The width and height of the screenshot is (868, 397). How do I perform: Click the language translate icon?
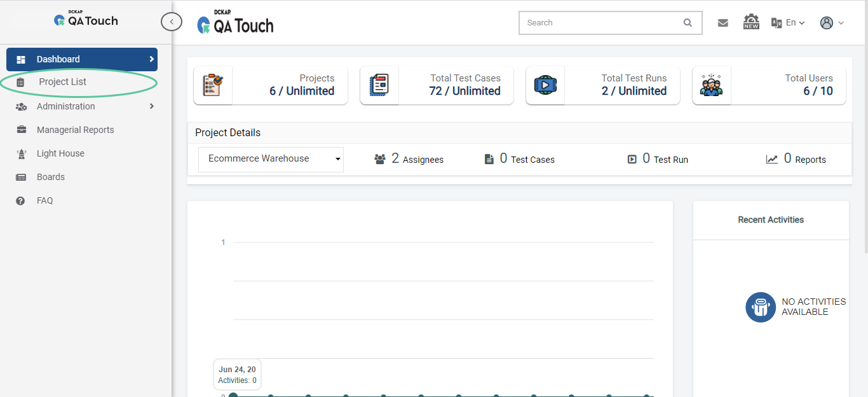click(776, 23)
